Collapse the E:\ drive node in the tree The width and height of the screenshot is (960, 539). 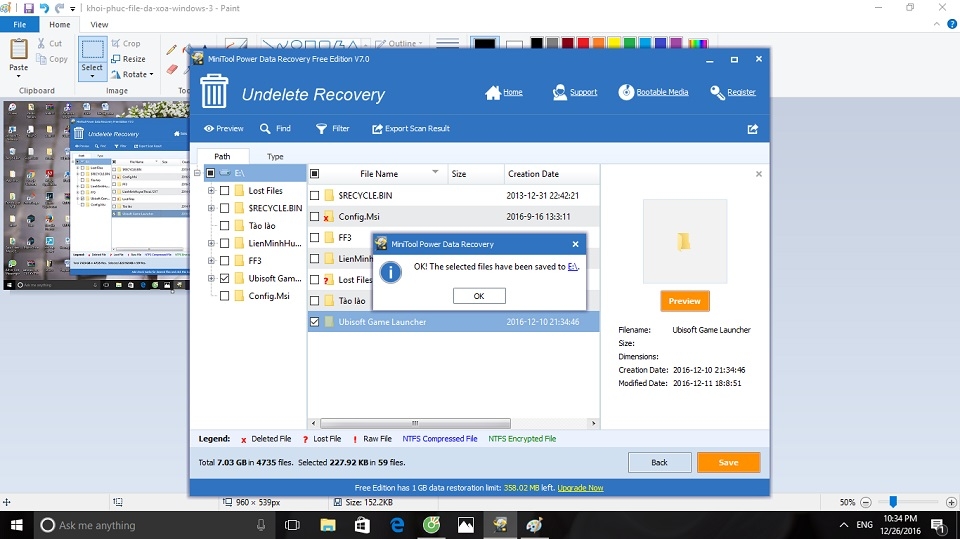coord(197,173)
